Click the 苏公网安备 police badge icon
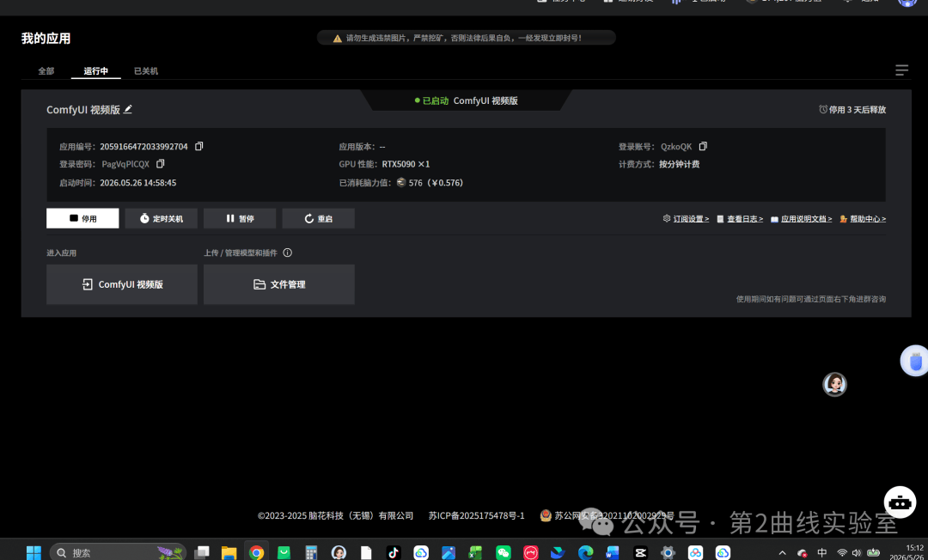The image size is (928, 560). [x=546, y=515]
